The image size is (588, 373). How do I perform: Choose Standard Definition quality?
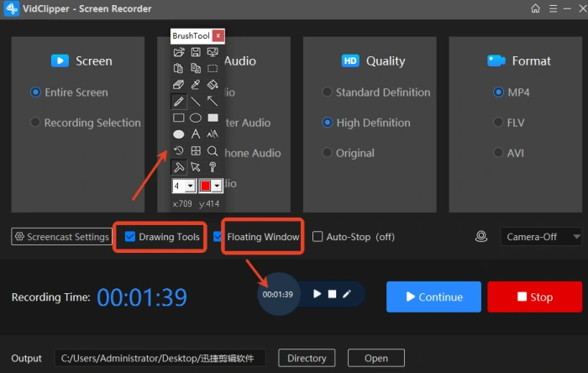(327, 92)
